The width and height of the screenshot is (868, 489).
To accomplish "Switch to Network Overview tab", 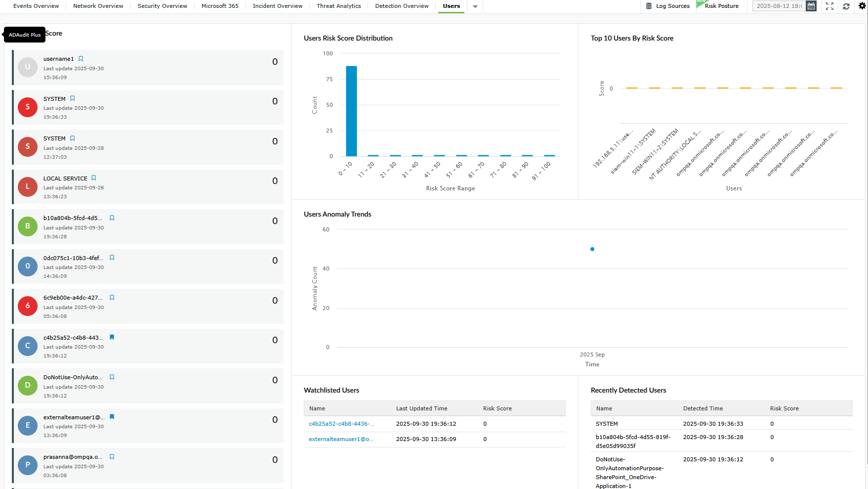I will (98, 6).
